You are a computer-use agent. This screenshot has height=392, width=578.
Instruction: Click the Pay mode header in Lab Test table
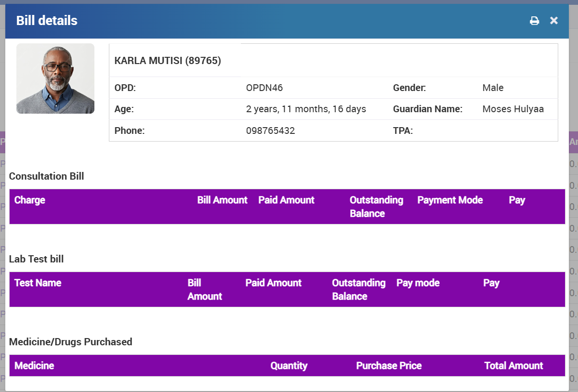(418, 283)
